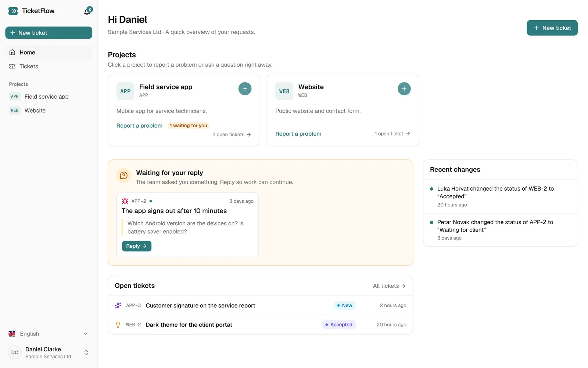Viewport: 588px width, 368px height.
Task: Click the top-right New ticket button
Action: [x=552, y=28]
